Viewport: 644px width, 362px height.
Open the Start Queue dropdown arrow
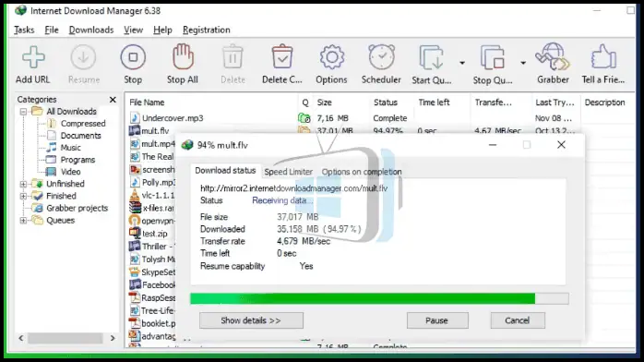coord(462,63)
